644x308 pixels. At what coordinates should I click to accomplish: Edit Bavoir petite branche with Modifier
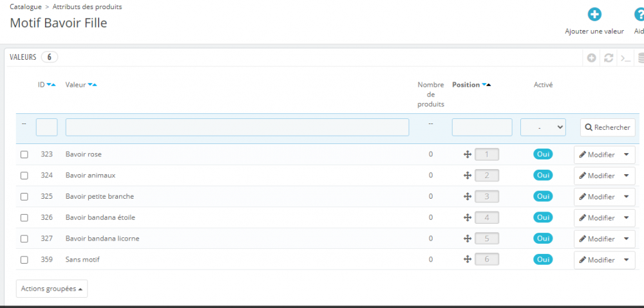(x=597, y=197)
